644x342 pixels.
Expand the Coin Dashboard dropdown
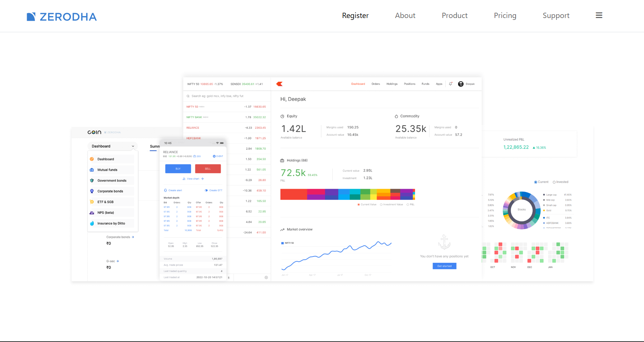tap(113, 146)
